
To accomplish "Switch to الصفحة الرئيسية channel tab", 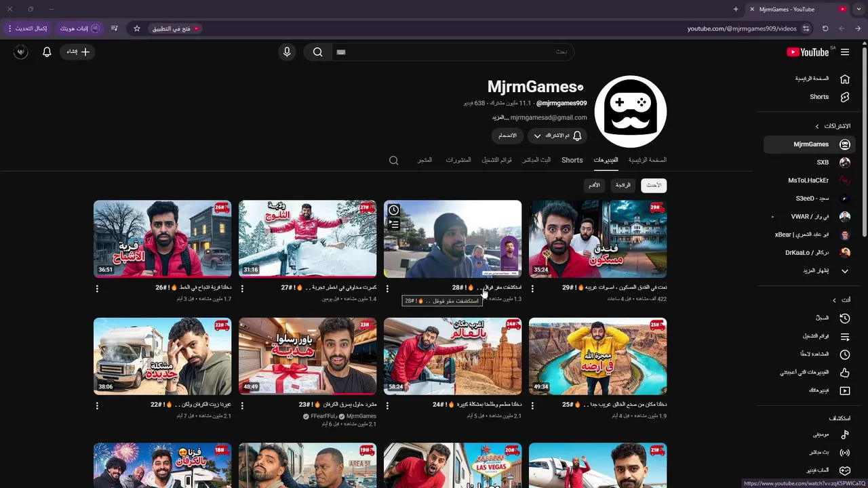I will pyautogui.click(x=648, y=160).
